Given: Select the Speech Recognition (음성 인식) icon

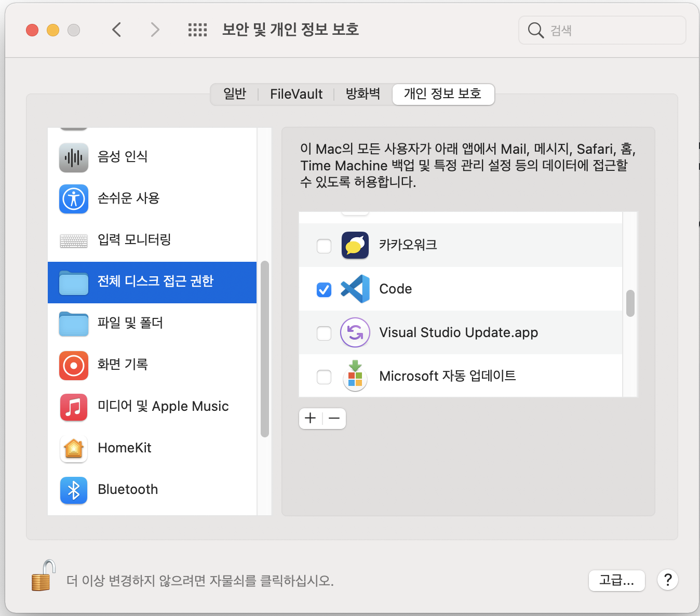Looking at the screenshot, I should point(74,157).
